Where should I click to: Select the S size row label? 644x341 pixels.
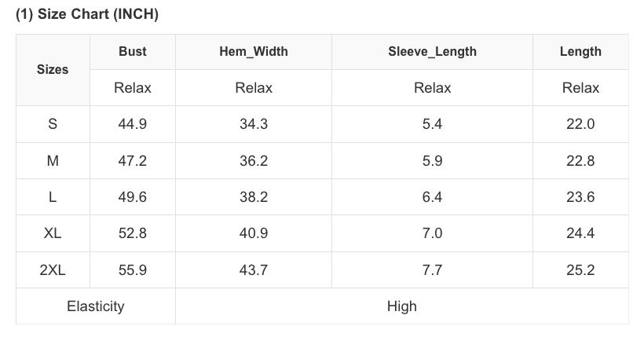53,123
